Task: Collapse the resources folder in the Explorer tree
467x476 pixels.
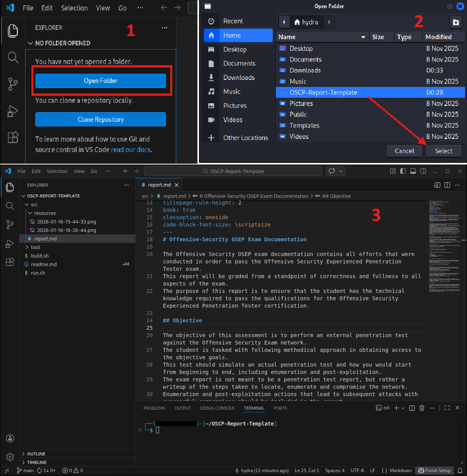Action: [x=78, y=213]
